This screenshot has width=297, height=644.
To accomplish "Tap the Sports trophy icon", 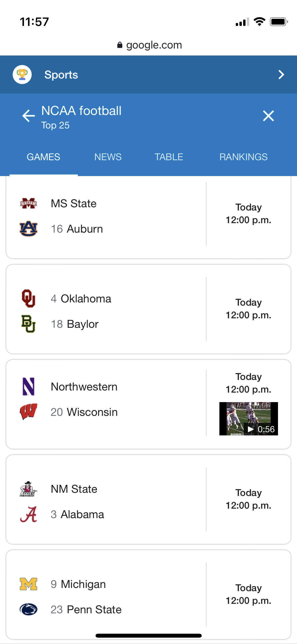I will (x=22, y=75).
